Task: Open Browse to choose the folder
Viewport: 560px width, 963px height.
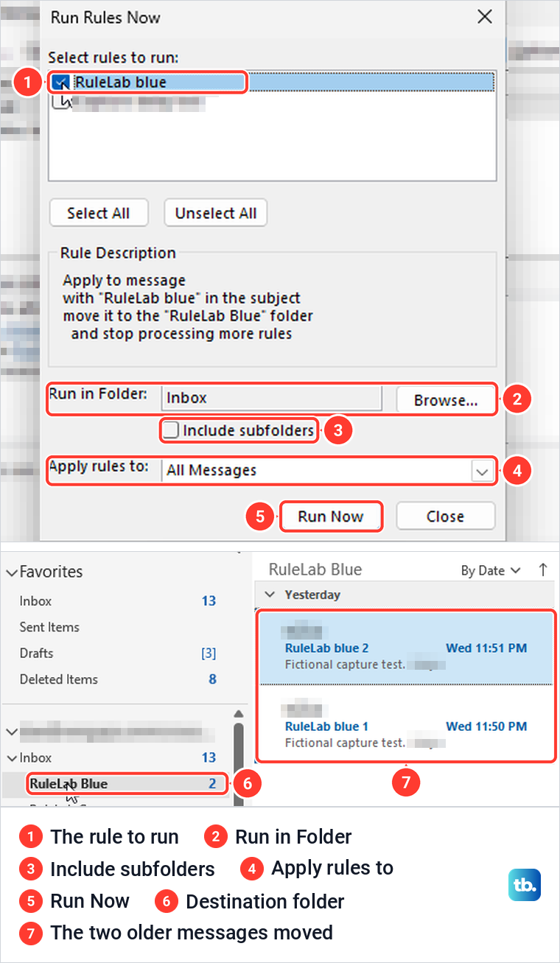Action: click(x=446, y=400)
